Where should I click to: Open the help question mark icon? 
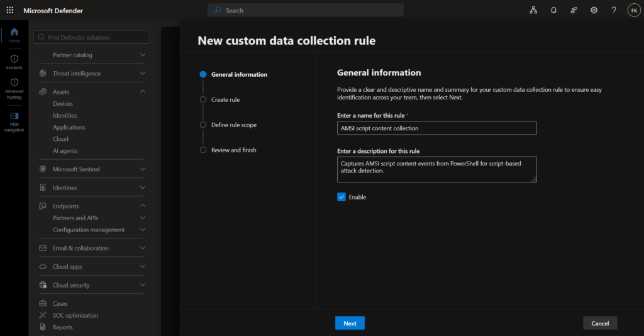[614, 10]
